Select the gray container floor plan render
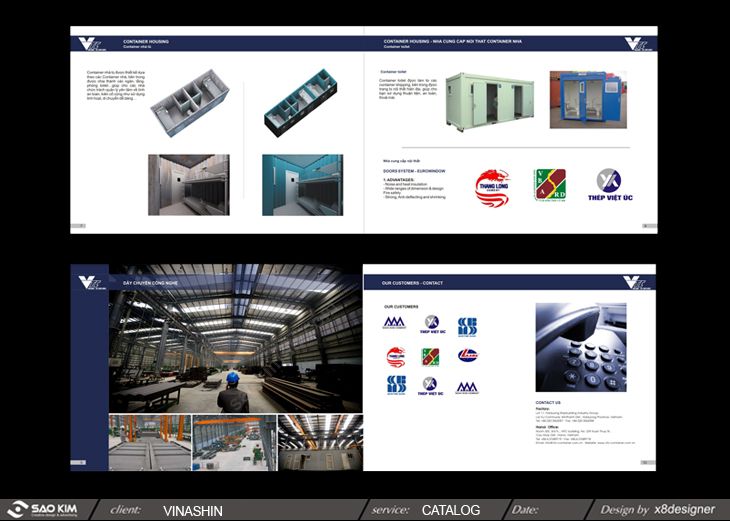The image size is (730, 521). (x=190, y=101)
